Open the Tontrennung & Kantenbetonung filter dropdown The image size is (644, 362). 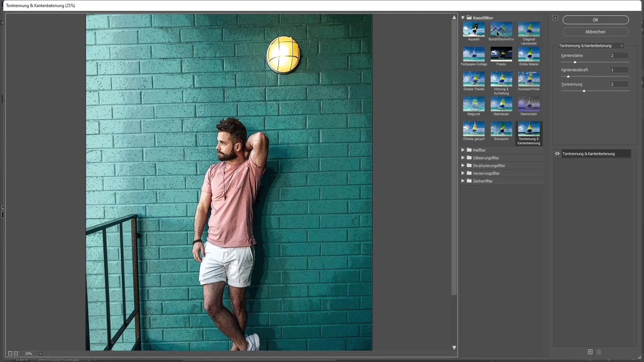point(591,46)
